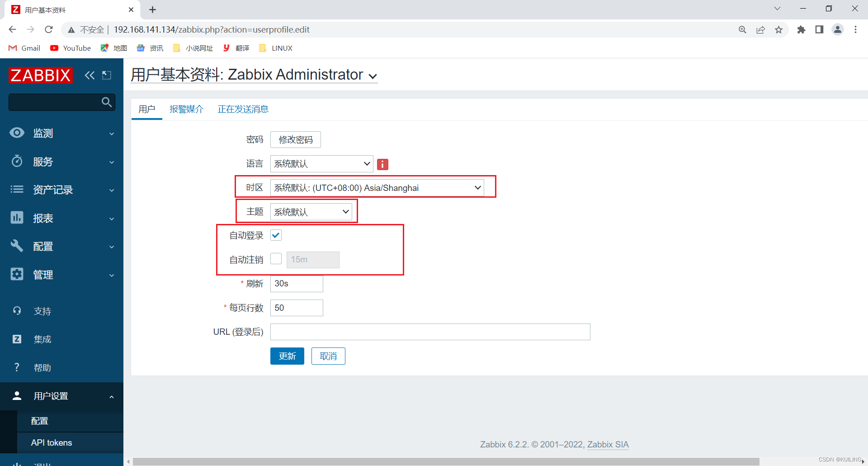Viewport: 868px width, 466px height.
Task: Click the 取消 button
Action: click(328, 356)
